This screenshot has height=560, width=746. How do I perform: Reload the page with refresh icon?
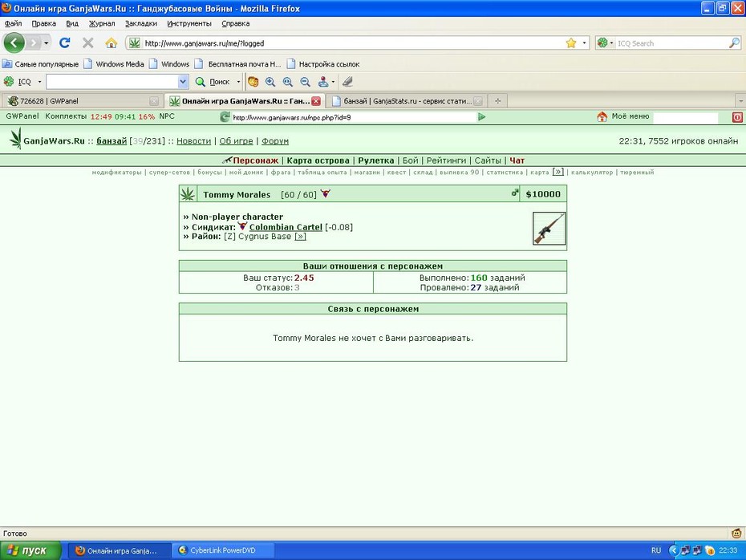click(65, 43)
